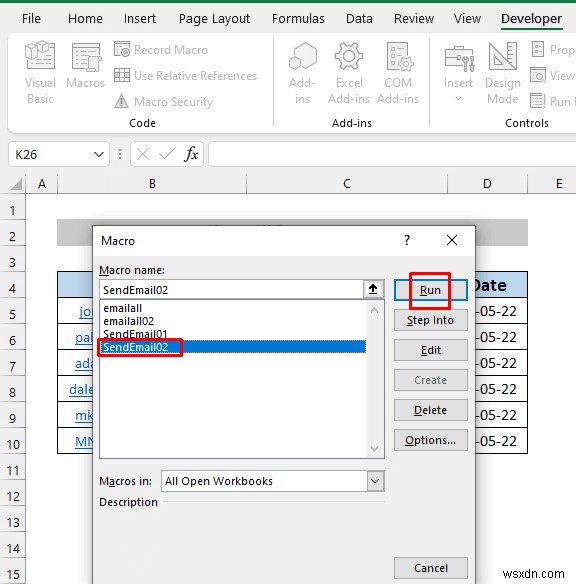Expand the Macros in combo box

[x=375, y=481]
